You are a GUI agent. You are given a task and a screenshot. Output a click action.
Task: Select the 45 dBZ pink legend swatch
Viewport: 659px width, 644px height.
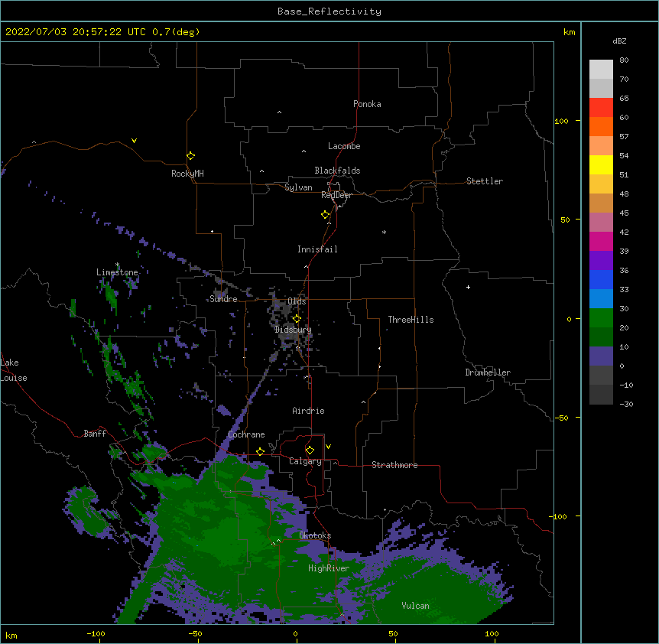point(601,222)
